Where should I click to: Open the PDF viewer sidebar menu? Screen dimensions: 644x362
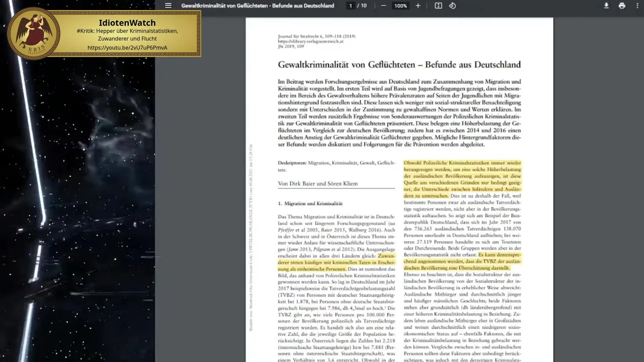[x=168, y=6]
